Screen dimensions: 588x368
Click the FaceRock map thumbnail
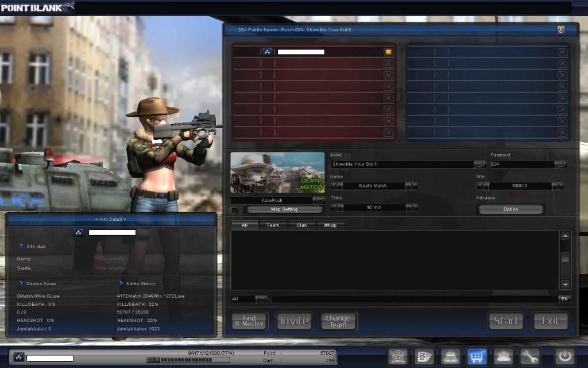(277, 172)
